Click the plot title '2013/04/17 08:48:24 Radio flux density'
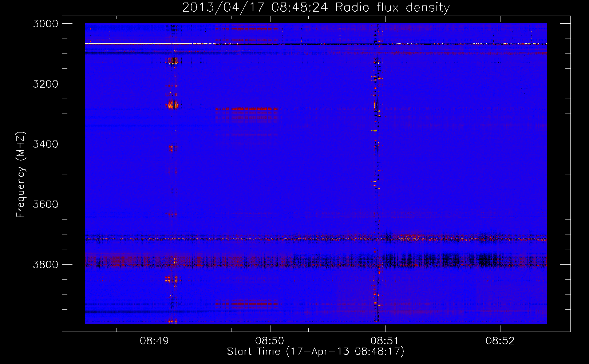 coord(316,8)
